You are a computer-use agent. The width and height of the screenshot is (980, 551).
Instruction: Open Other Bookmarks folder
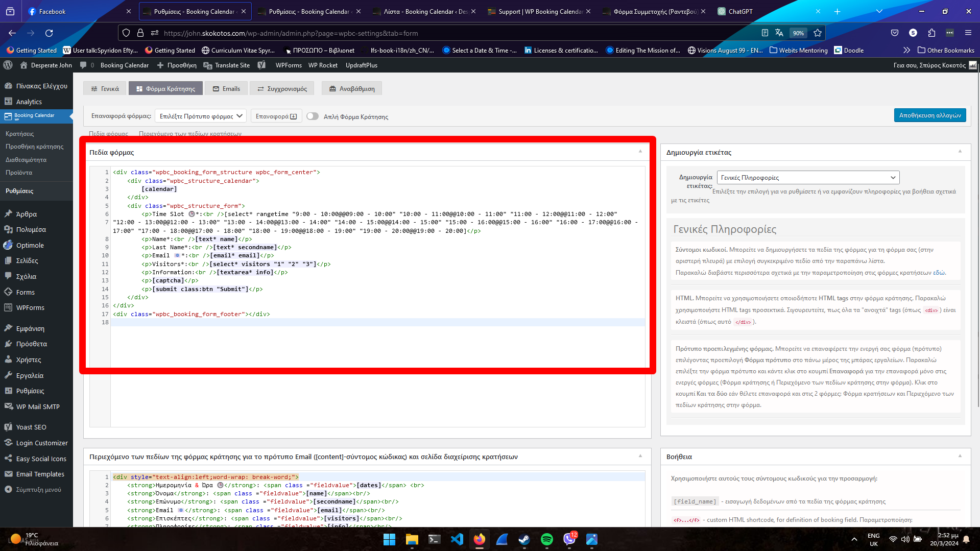point(946,50)
